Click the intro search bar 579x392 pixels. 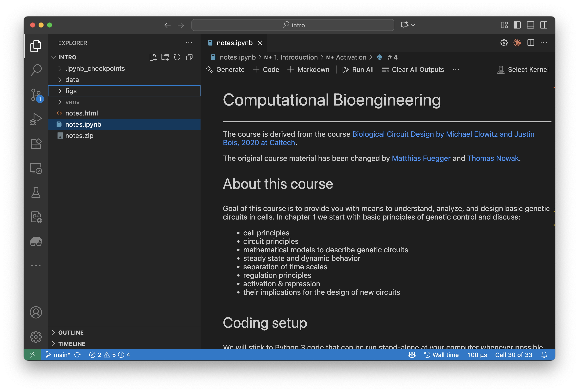(292, 25)
